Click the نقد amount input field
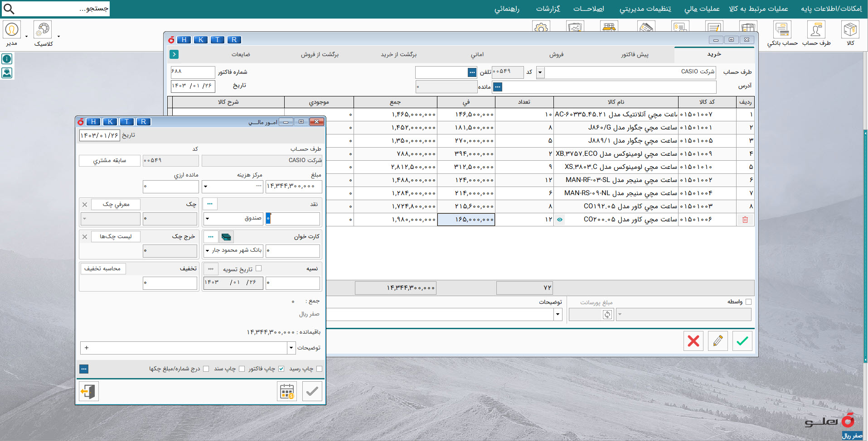 (293, 219)
